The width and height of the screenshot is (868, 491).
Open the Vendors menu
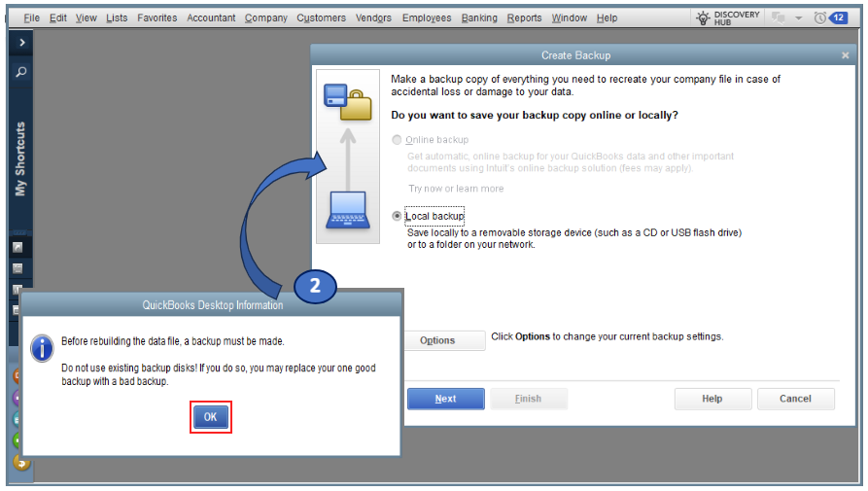point(373,18)
